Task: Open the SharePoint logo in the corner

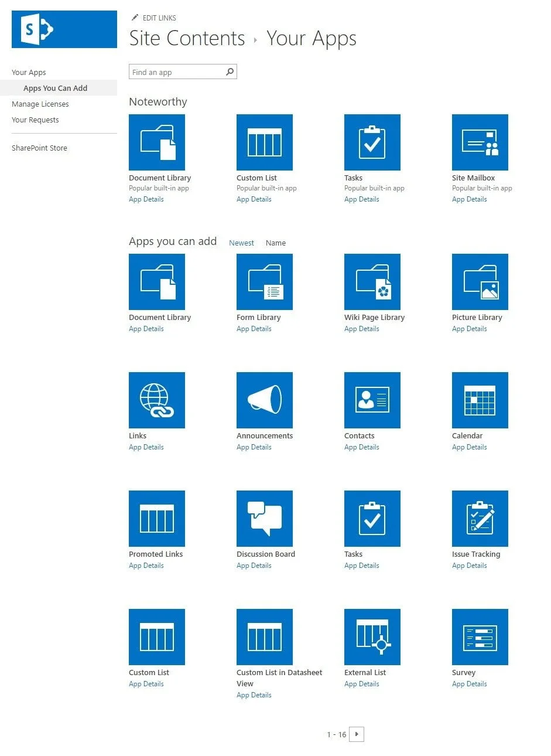Action: coord(63,28)
